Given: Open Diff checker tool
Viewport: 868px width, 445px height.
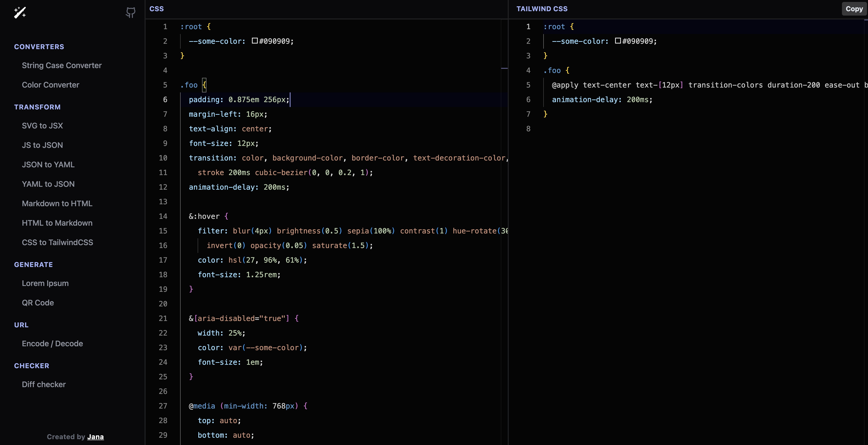Looking at the screenshot, I should (x=44, y=384).
